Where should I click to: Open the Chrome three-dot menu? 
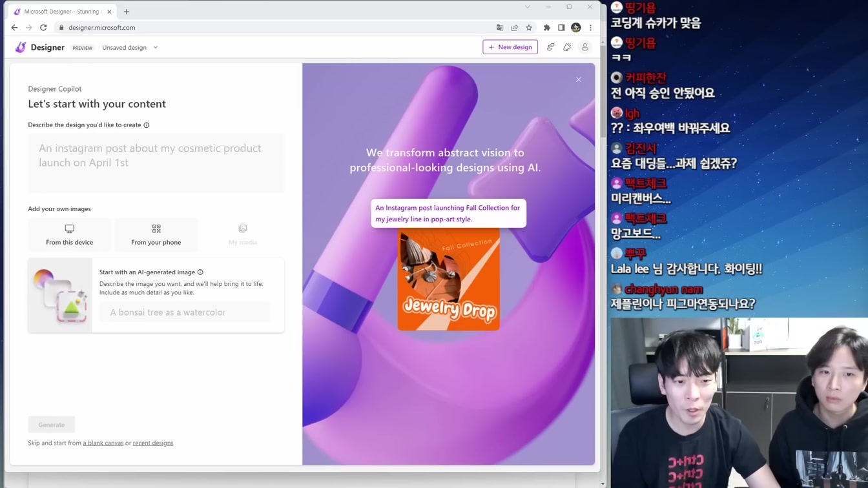[590, 28]
